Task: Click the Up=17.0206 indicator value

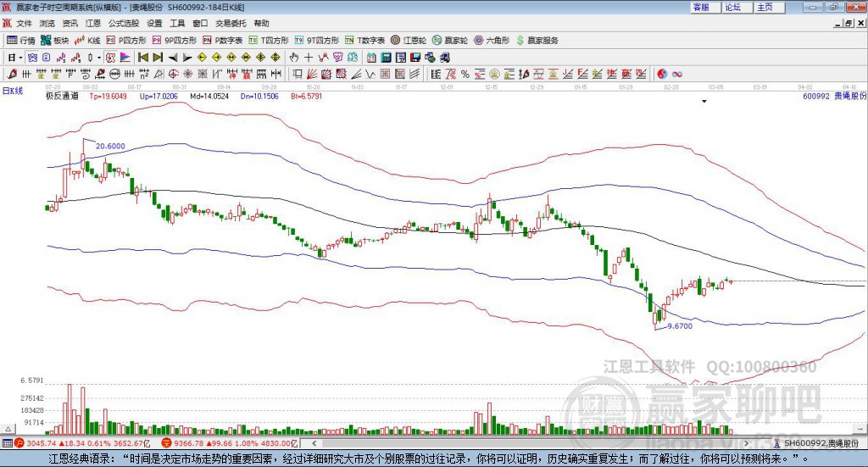Action: (x=159, y=97)
